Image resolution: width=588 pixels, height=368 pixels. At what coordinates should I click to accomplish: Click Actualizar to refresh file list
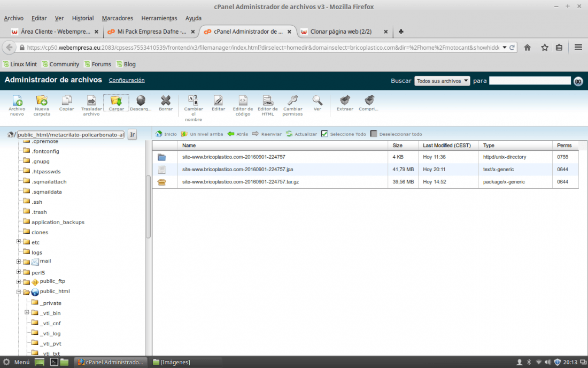pyautogui.click(x=301, y=134)
